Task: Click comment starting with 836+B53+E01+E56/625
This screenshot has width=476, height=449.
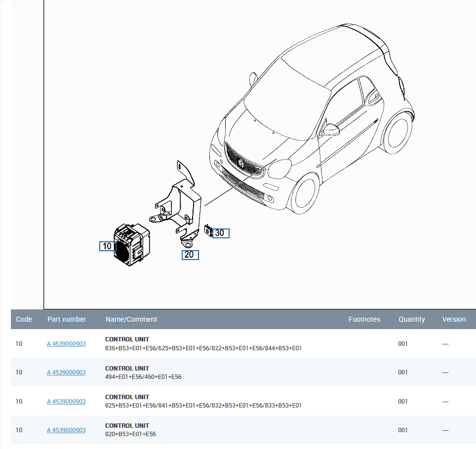Action: 203,348
